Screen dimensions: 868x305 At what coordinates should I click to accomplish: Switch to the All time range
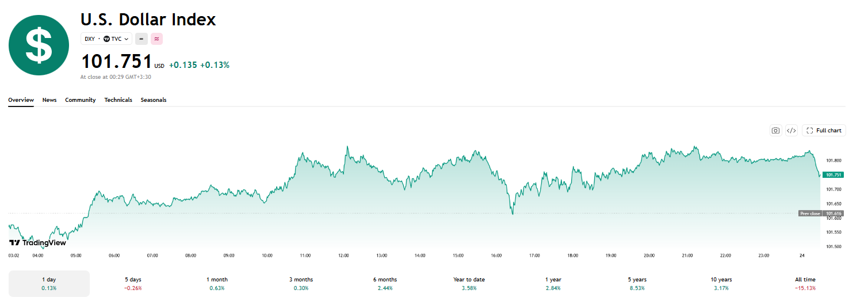coord(805,283)
